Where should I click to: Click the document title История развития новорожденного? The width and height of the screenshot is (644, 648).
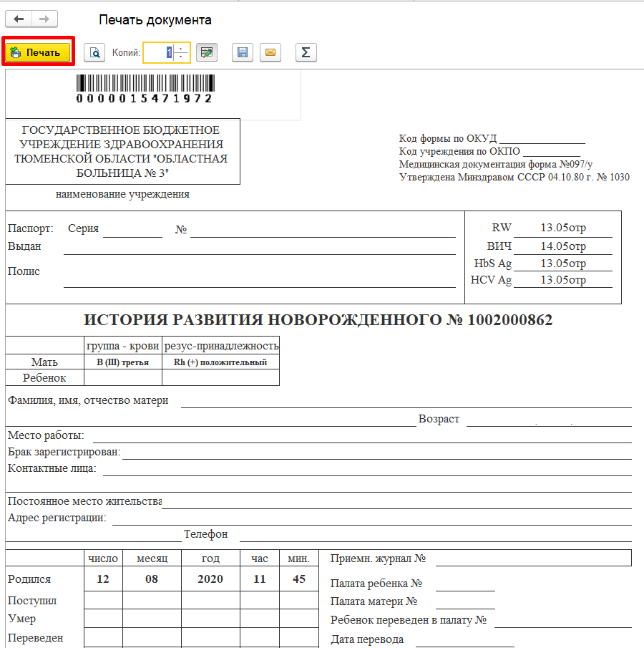(x=318, y=320)
